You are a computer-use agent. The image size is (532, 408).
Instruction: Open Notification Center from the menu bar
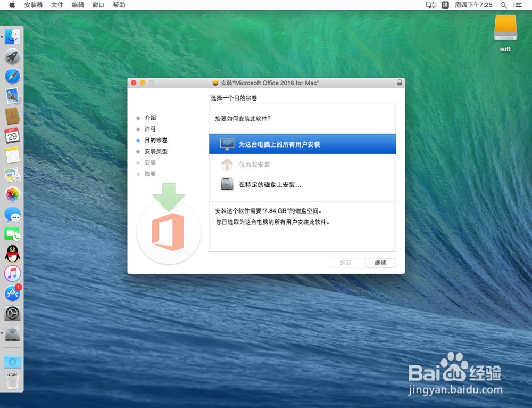[x=518, y=5]
